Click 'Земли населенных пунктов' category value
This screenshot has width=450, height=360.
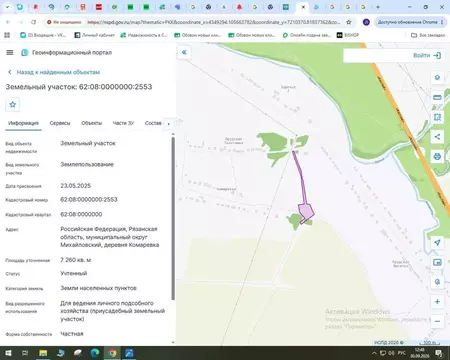pos(98,288)
